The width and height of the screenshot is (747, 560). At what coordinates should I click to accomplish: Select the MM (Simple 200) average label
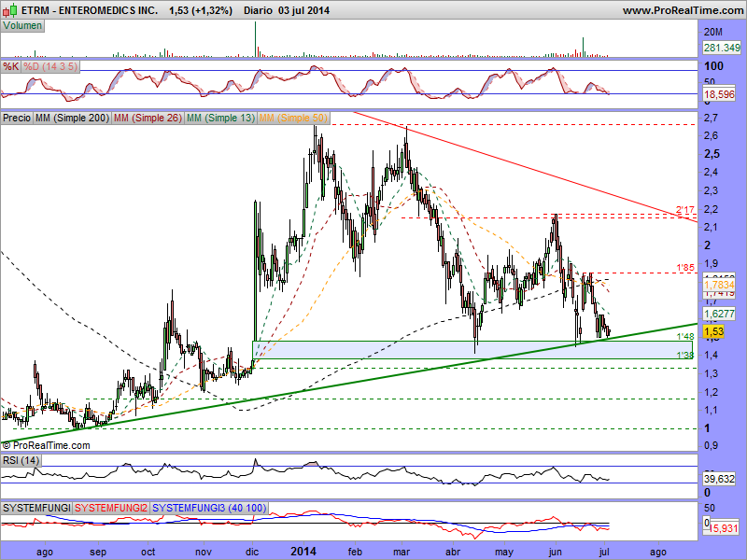pos(73,118)
